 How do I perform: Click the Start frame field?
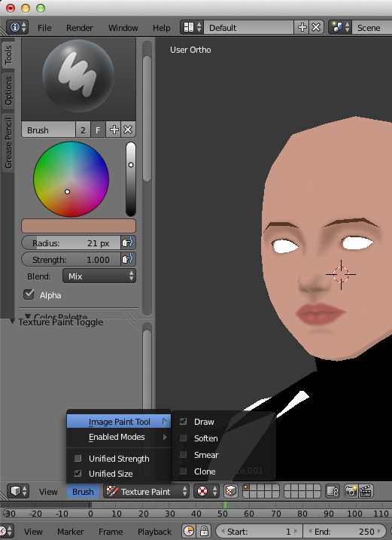click(x=259, y=531)
